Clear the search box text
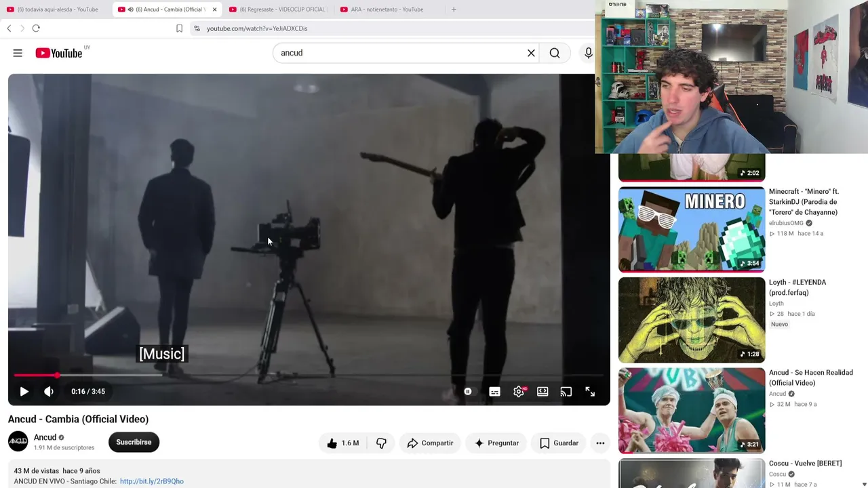Screen dimensions: 868x488 (531, 53)
